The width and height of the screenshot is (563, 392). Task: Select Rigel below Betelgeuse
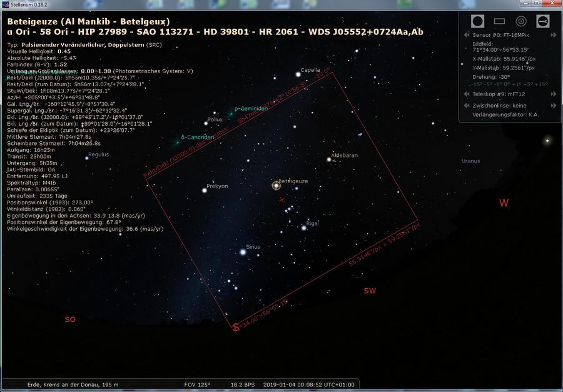pos(305,228)
